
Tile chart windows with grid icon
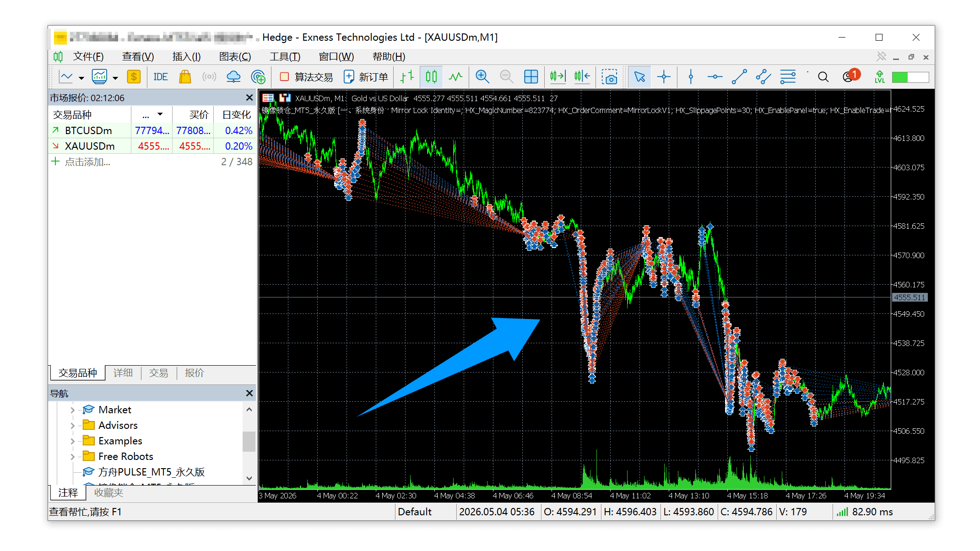tap(531, 77)
